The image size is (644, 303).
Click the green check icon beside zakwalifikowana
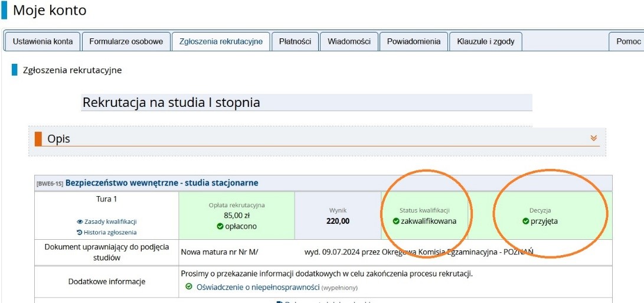pos(396,221)
